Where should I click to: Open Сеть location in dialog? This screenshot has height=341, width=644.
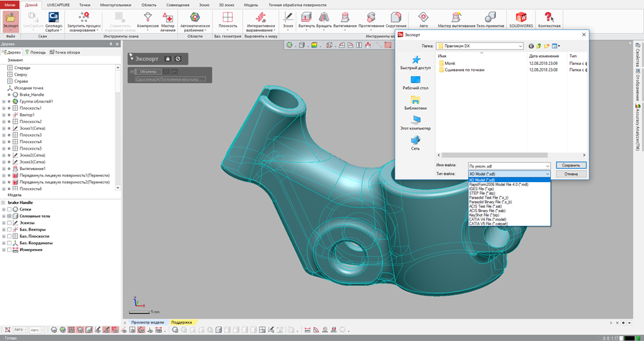[x=416, y=143]
